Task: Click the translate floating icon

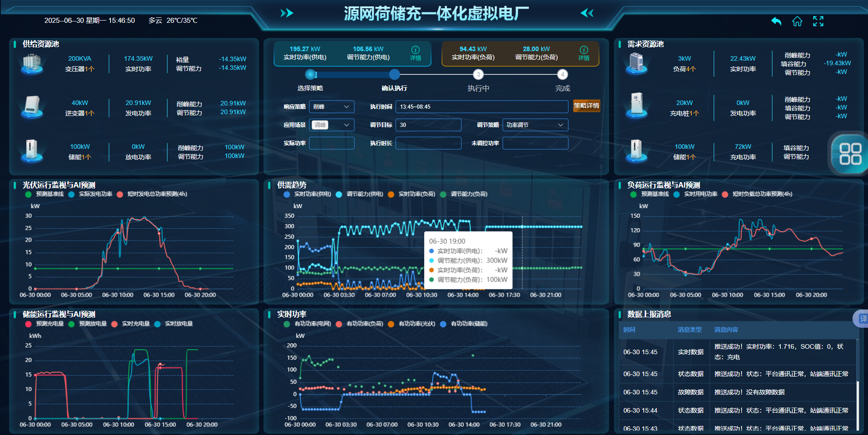Action: (x=862, y=319)
